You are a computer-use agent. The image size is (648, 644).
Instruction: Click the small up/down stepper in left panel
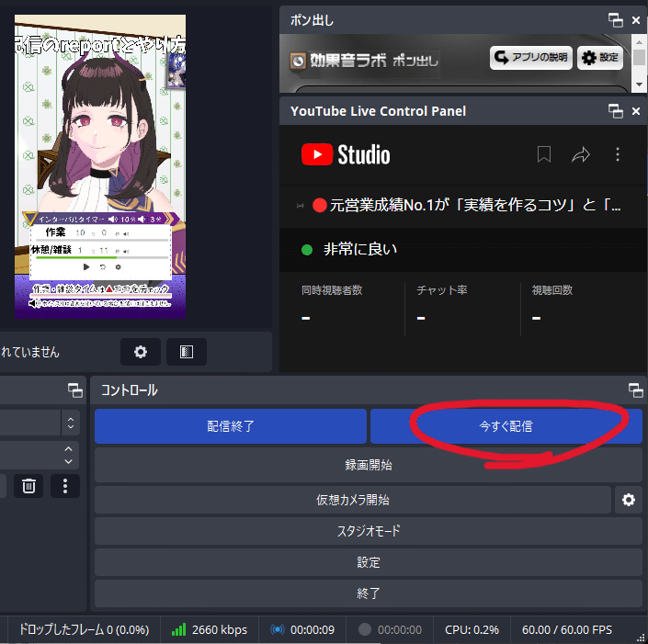tap(71, 423)
